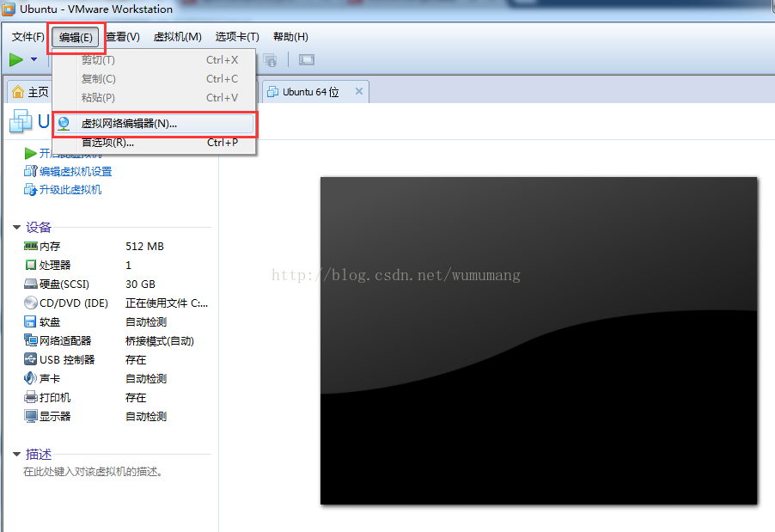This screenshot has height=532, width=775.
Task: Click the 升级此虚拟机 link
Action: click(70, 190)
